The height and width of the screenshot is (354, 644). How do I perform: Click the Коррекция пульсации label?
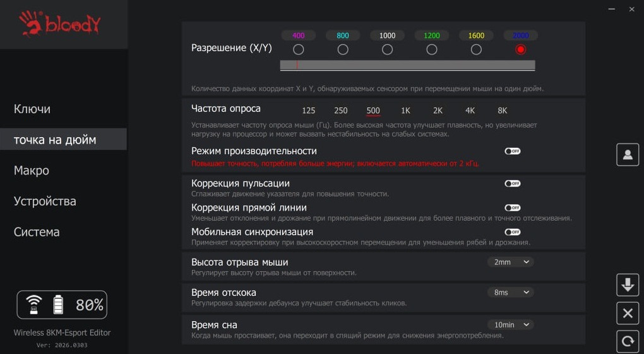pyautogui.click(x=241, y=183)
